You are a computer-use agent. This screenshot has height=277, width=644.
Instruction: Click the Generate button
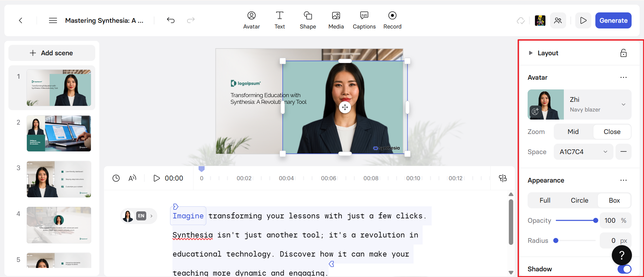613,20
